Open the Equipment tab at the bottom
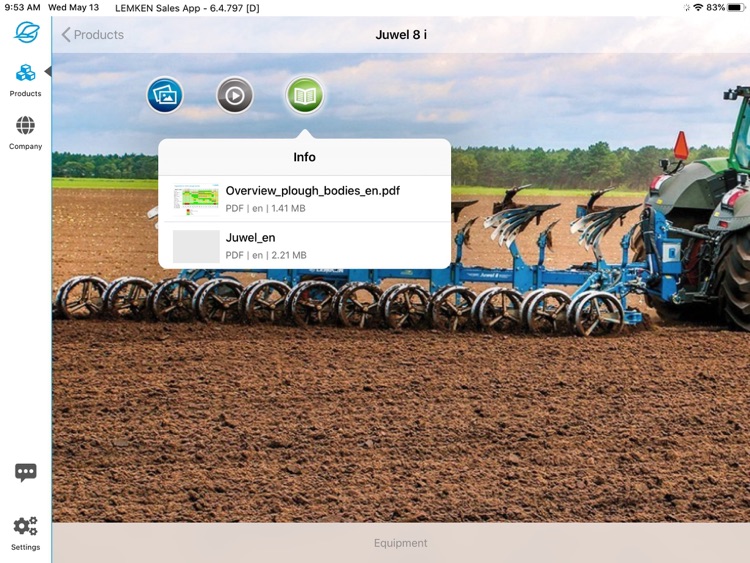Viewport: 750px width, 563px height. (401, 543)
